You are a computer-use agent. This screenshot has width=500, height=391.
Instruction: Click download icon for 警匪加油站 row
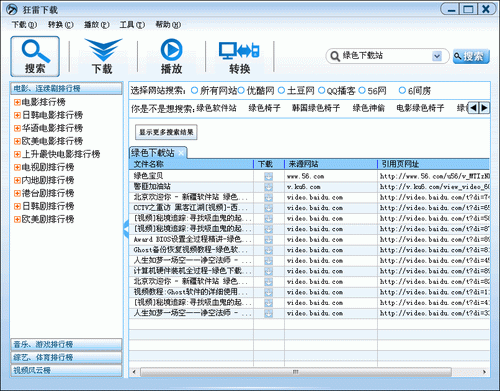pos(268,187)
